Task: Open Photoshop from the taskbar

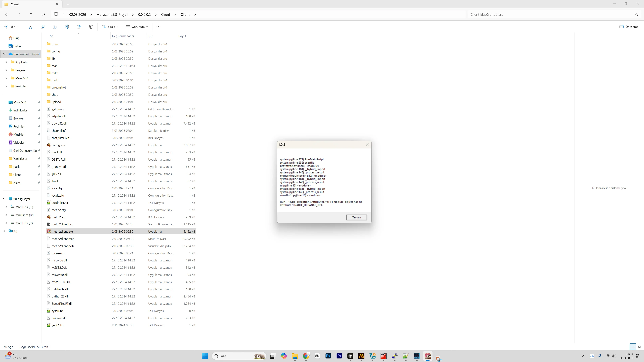Action: pyautogui.click(x=328, y=356)
